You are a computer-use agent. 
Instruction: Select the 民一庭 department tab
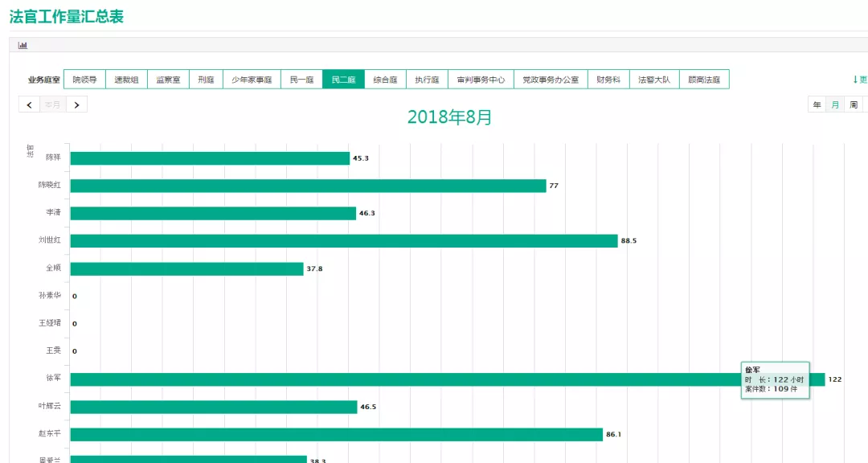click(301, 80)
